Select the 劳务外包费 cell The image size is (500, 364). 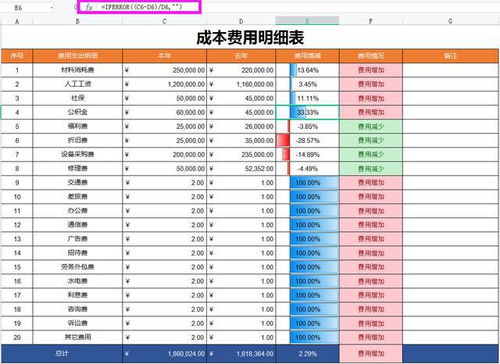tap(78, 267)
